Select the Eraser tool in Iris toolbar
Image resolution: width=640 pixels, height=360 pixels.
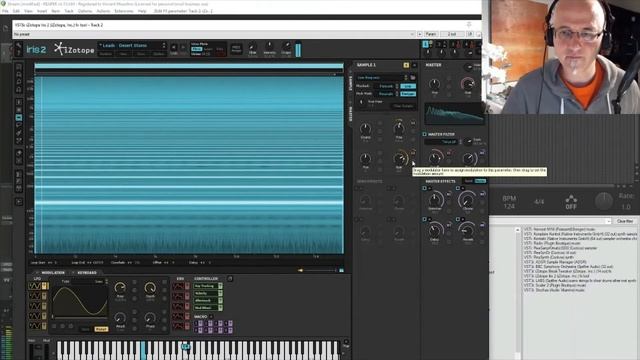19,153
